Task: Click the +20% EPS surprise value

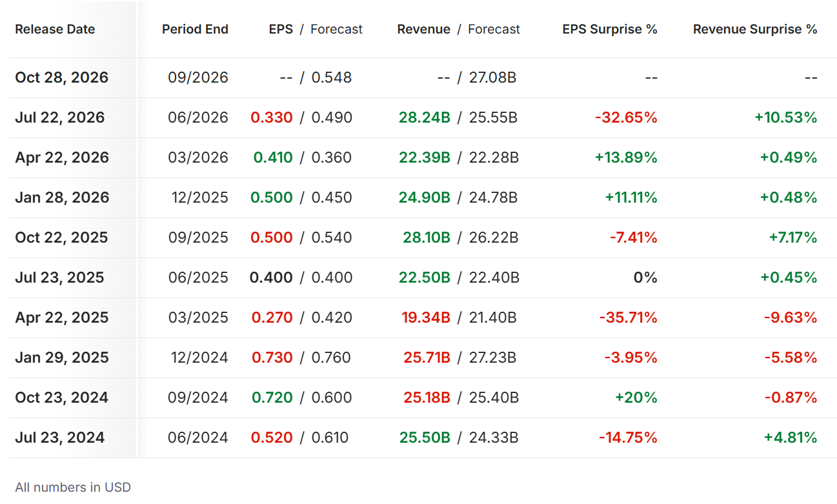Action: coord(636,398)
